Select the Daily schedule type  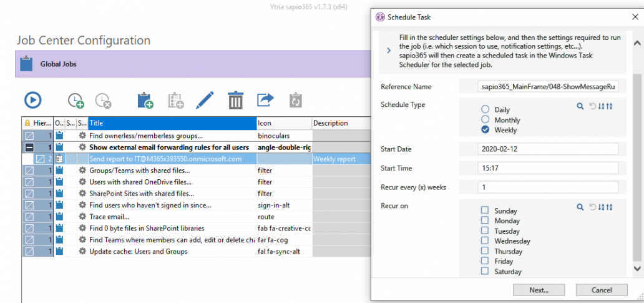485,109
